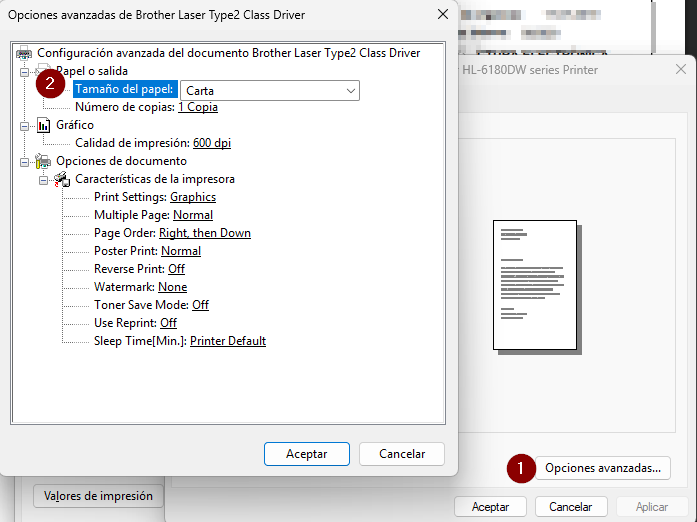Collapse Características de la impresora node
This screenshot has width=697, height=522.
pos(43,180)
